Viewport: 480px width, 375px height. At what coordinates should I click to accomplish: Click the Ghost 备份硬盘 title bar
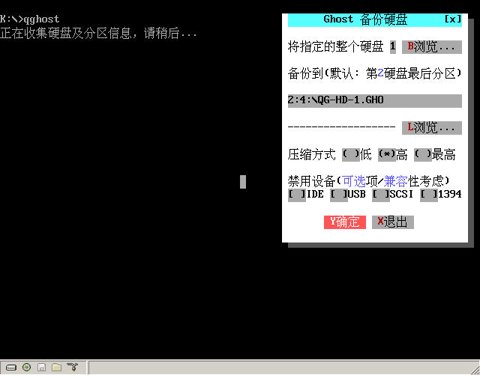click(x=375, y=20)
